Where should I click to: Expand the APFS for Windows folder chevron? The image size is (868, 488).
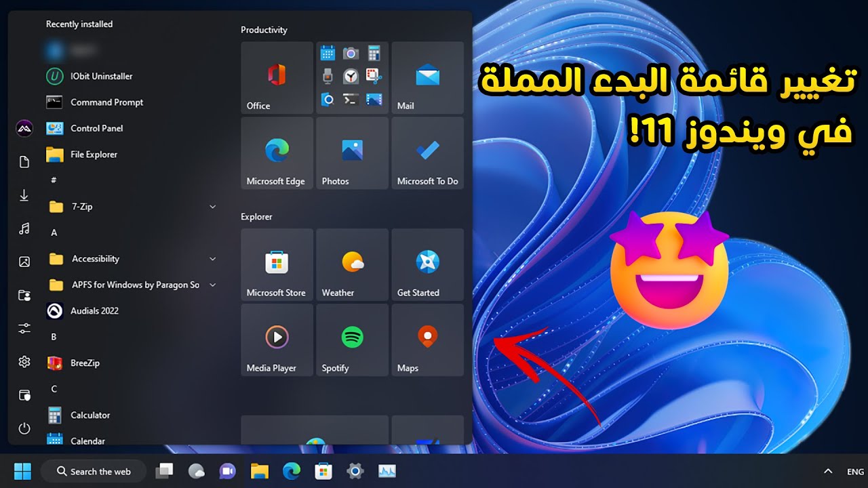212,285
